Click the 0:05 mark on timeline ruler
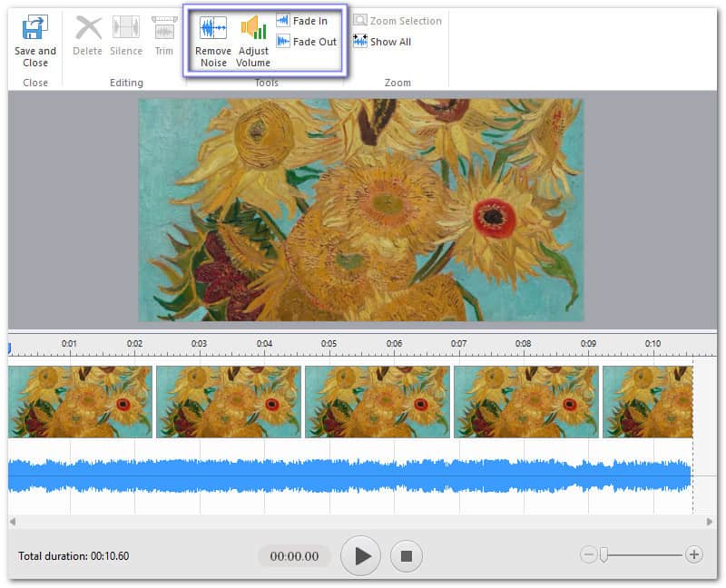This screenshot has width=726, height=588. [329, 345]
